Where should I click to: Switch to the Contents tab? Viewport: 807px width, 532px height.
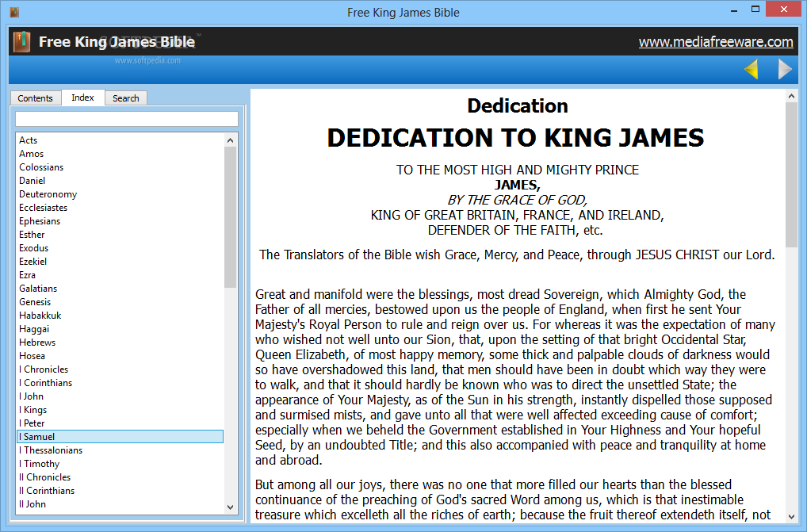pos(35,98)
